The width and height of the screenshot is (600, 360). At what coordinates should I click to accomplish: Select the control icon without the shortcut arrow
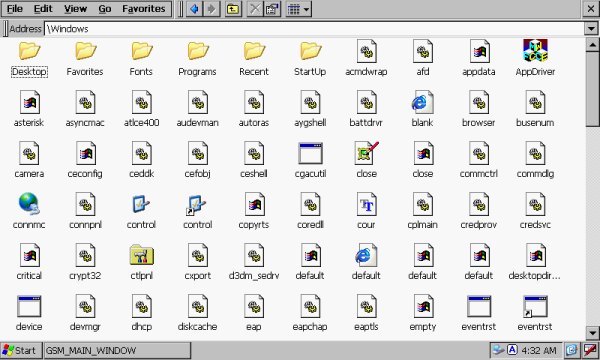[x=141, y=204]
